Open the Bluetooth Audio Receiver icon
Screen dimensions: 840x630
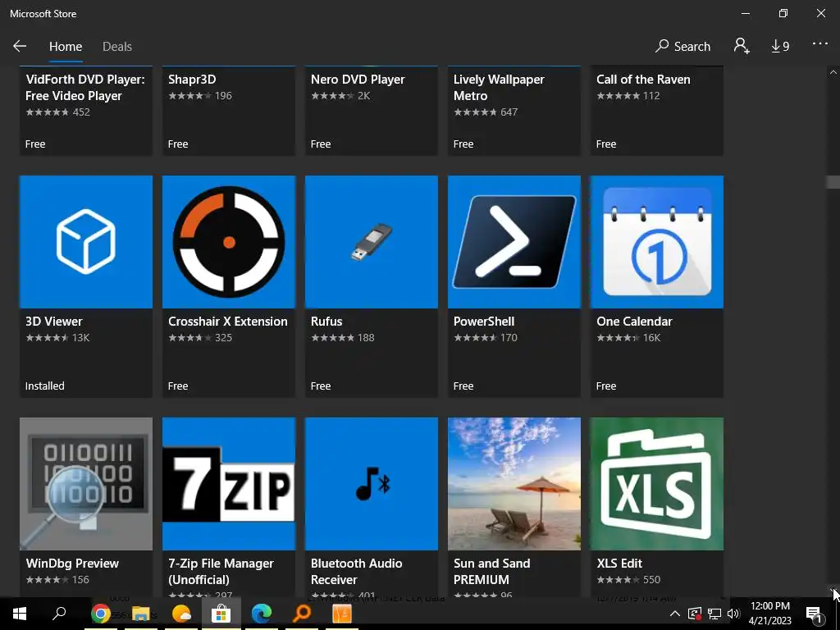372,484
